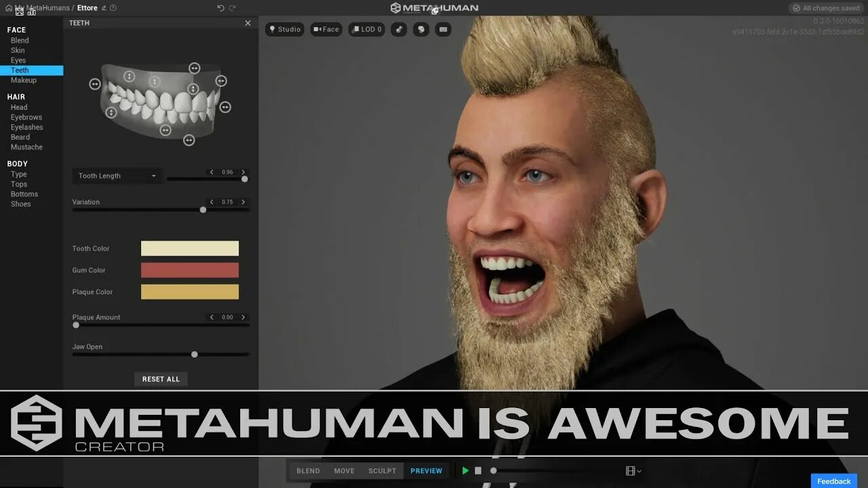Select Bottoms in the sidebar
This screenshot has height=488, width=868.
(24, 195)
